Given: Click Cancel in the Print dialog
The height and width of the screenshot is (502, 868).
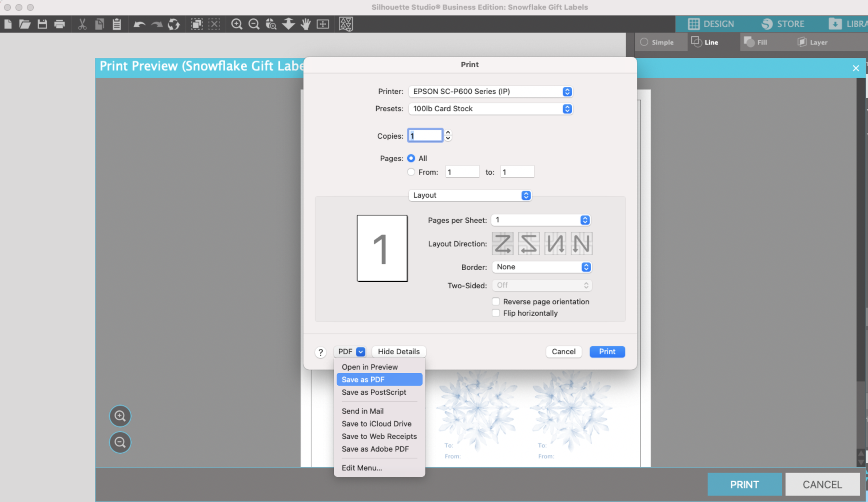Looking at the screenshot, I should [564, 352].
